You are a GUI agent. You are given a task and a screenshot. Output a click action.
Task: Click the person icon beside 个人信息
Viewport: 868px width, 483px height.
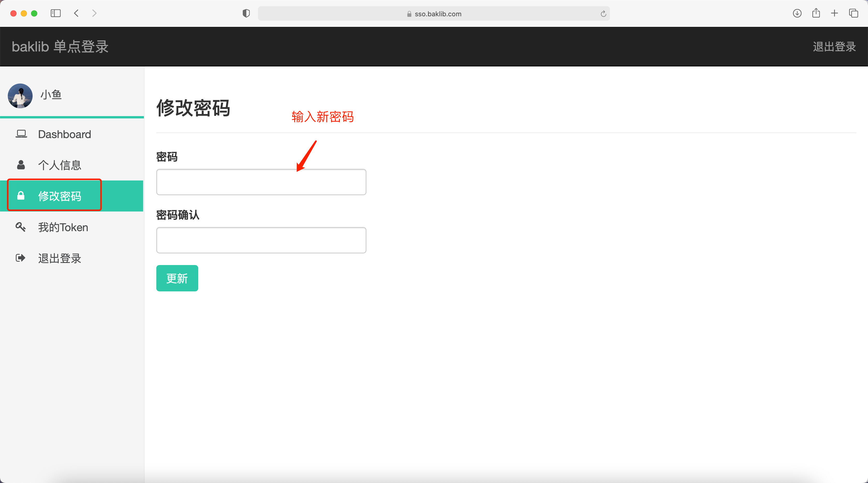[21, 165]
